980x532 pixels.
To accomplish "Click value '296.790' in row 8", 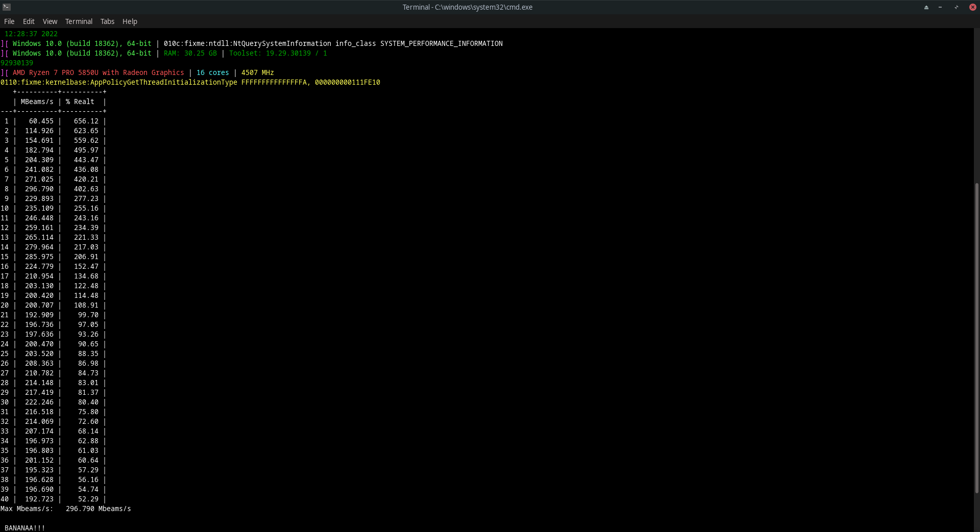I will [39, 189].
